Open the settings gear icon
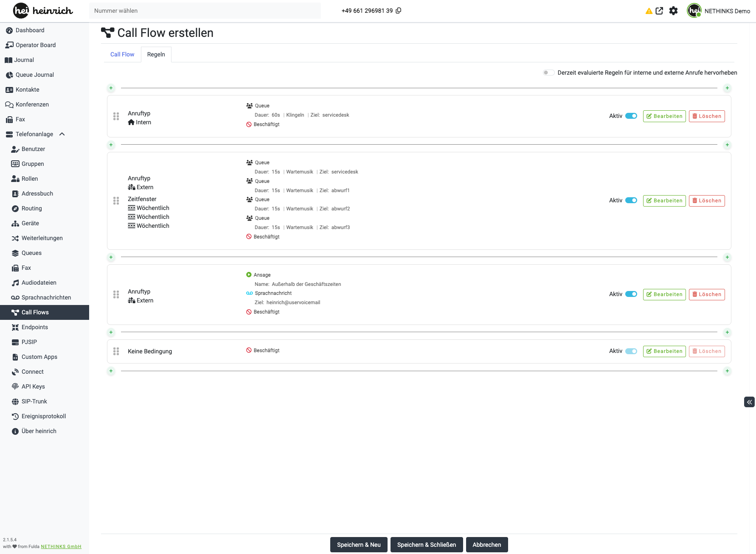Screen dimensions: 756x554 [673, 11]
